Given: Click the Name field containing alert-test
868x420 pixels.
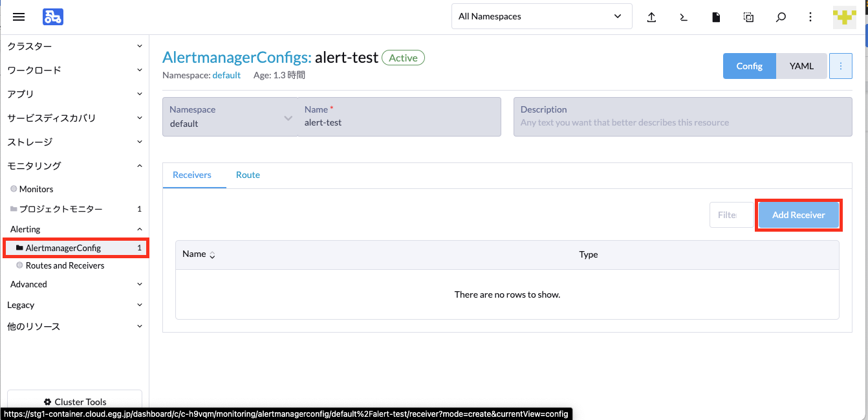Looking at the screenshot, I should click(400, 116).
